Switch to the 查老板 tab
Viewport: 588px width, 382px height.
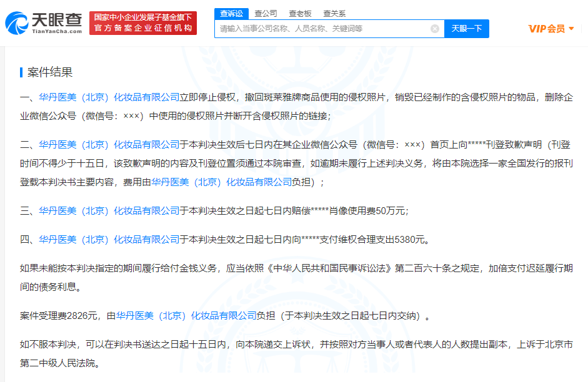pos(300,14)
